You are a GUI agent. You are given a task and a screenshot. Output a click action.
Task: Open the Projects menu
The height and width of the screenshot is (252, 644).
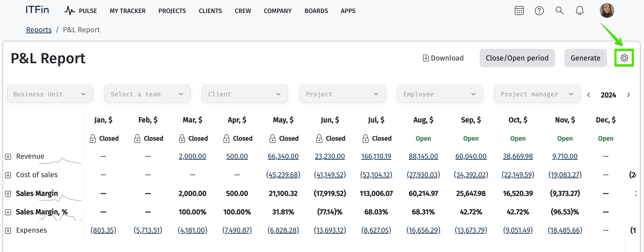tap(172, 11)
